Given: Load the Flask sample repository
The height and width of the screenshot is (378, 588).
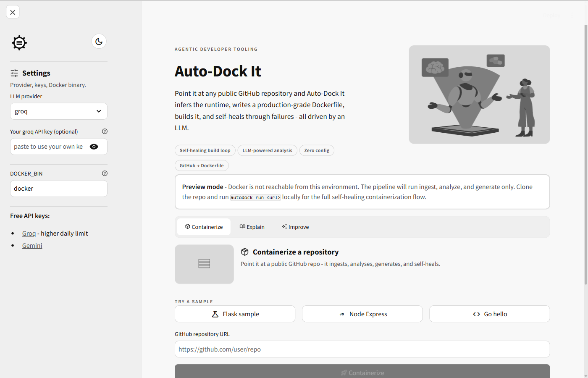Looking at the screenshot, I should click(x=235, y=314).
